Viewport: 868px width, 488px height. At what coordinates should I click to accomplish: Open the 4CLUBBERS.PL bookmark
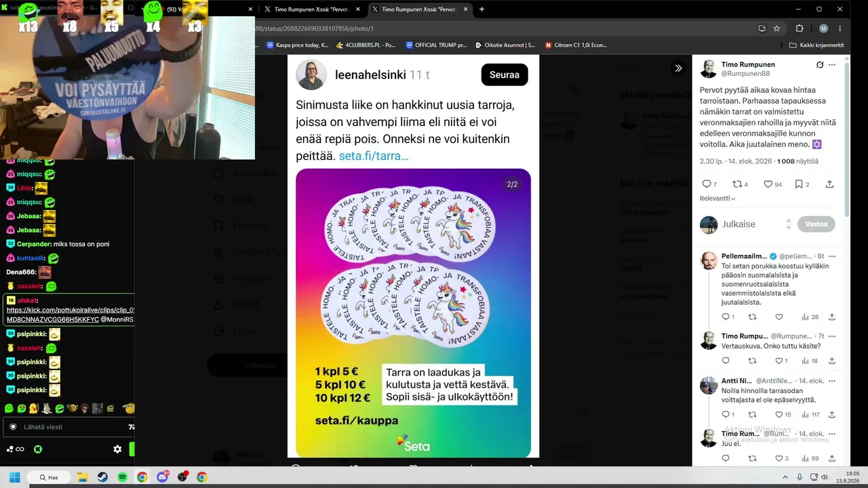pos(366,45)
